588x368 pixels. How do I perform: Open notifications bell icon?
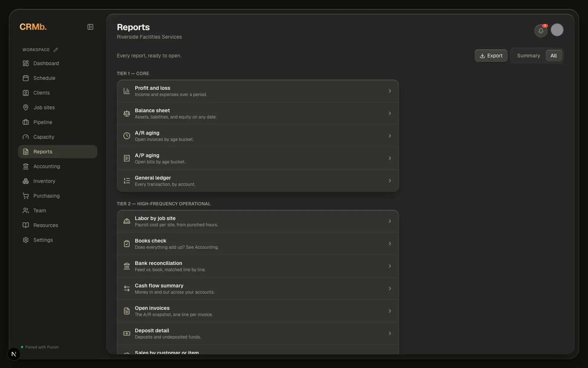pyautogui.click(x=541, y=31)
